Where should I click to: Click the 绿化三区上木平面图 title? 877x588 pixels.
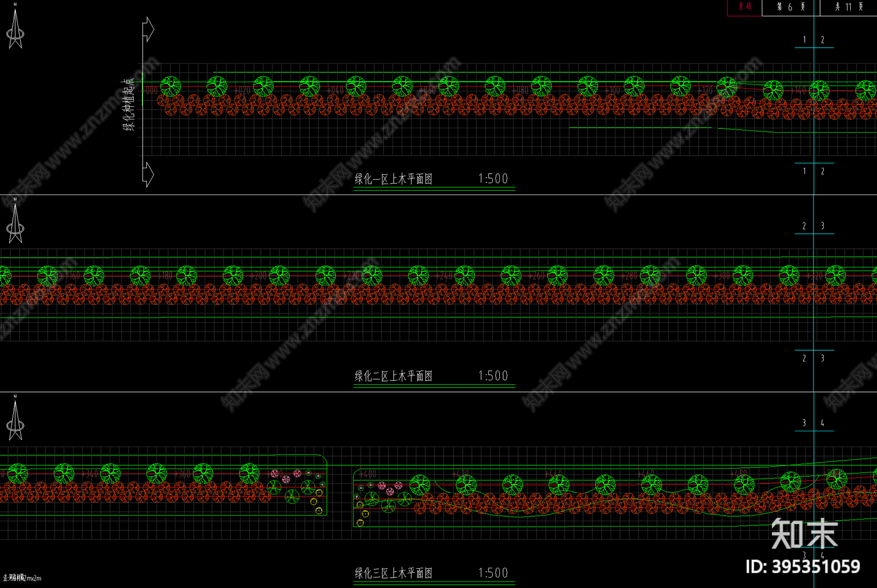394,573
